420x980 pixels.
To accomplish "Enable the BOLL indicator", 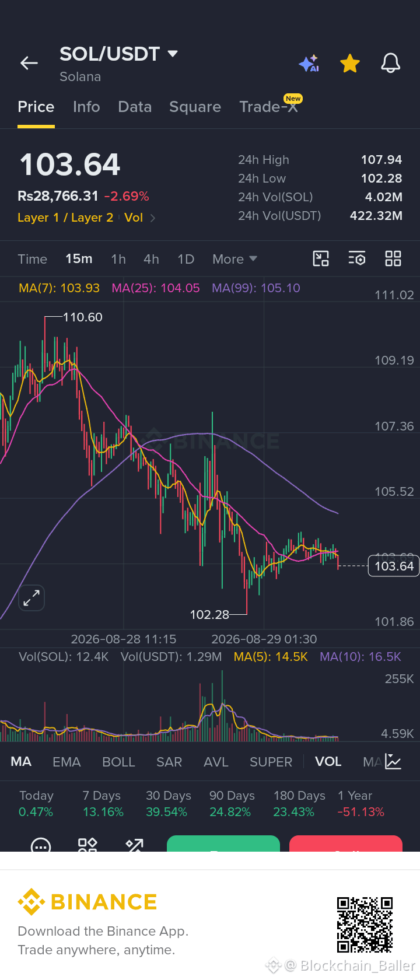I will 118,762.
